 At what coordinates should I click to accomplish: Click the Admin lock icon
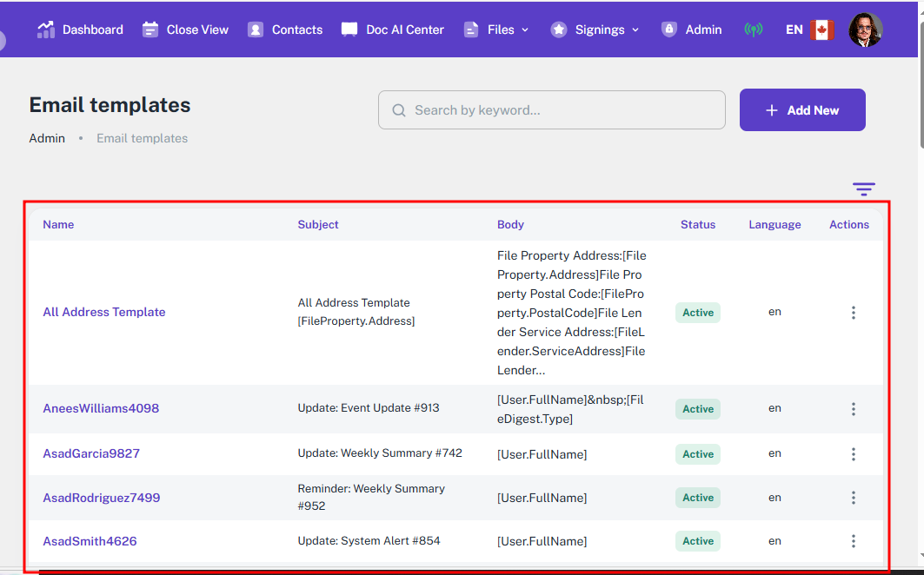(x=668, y=30)
